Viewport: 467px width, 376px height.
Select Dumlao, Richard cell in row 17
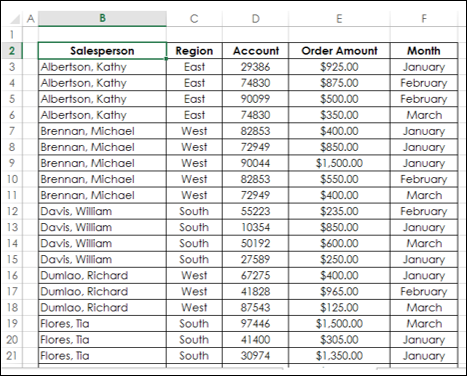point(102,292)
